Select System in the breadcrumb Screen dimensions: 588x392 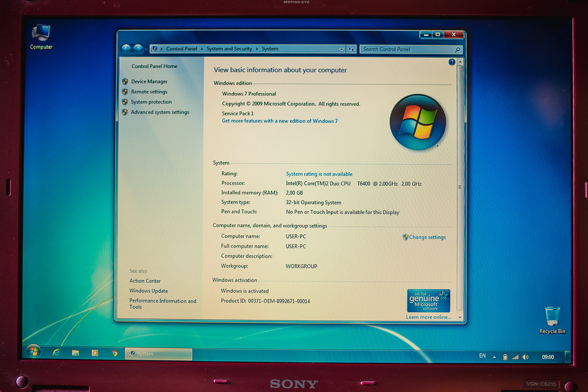[x=270, y=49]
